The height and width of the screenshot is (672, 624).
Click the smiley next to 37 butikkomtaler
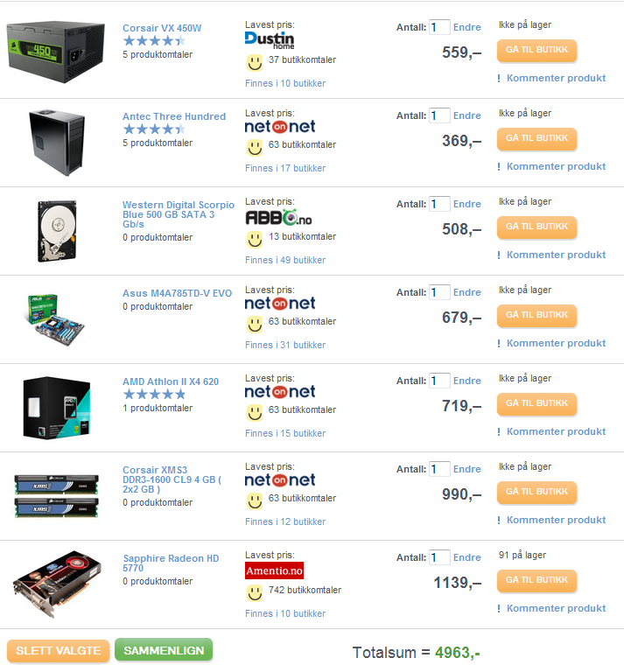pos(255,63)
